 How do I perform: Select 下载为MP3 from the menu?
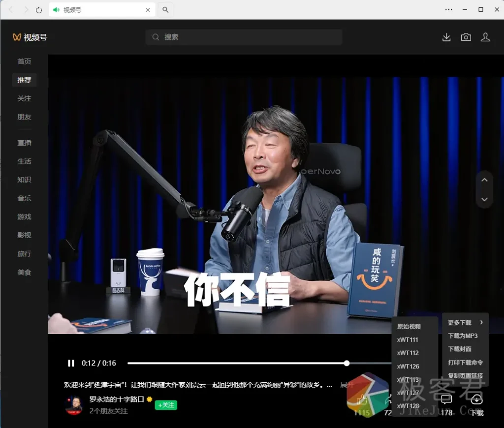click(x=463, y=336)
